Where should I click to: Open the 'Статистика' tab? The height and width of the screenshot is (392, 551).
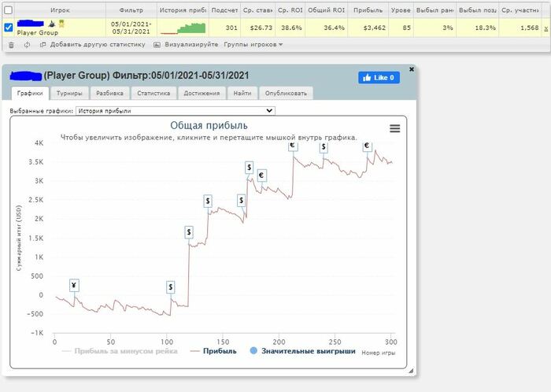pyautogui.click(x=153, y=93)
